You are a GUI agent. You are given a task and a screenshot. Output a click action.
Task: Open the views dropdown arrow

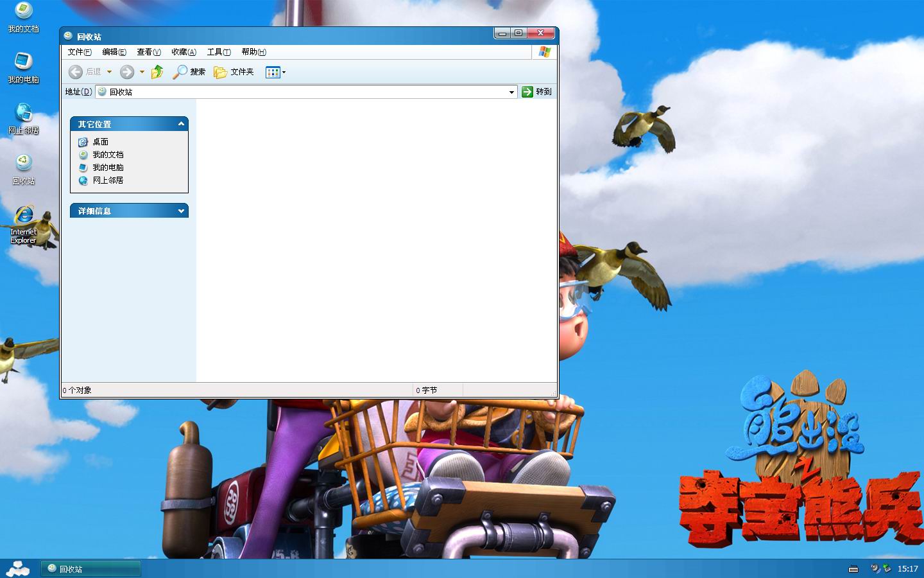pyautogui.click(x=284, y=72)
